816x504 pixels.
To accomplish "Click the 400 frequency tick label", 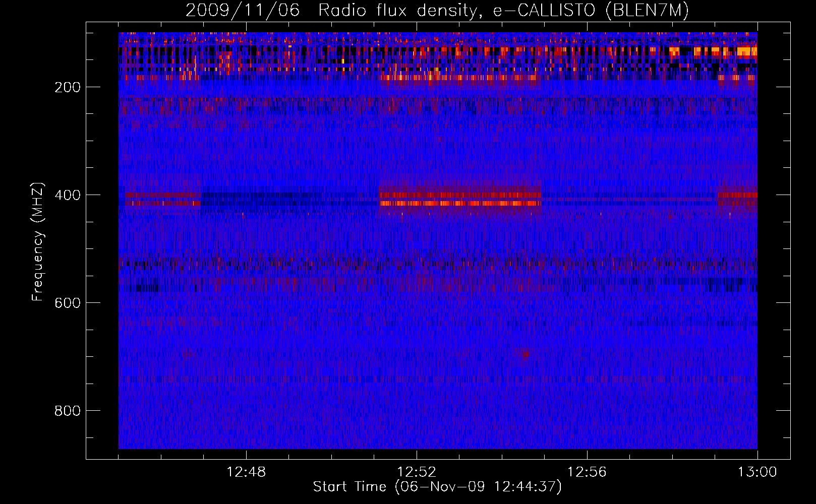I will pos(68,195).
